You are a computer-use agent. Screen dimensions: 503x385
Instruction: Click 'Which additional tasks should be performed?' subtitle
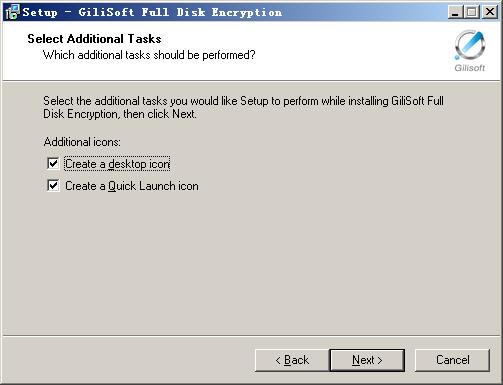pos(149,55)
